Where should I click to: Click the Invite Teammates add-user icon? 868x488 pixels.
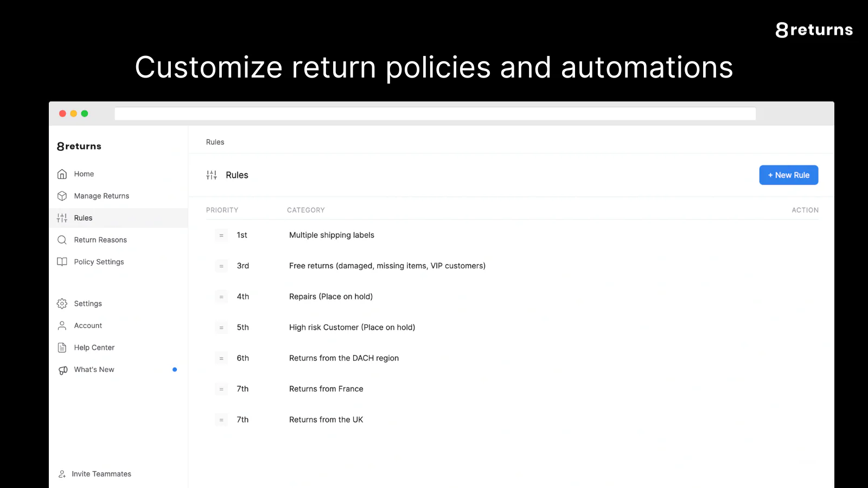coord(62,474)
